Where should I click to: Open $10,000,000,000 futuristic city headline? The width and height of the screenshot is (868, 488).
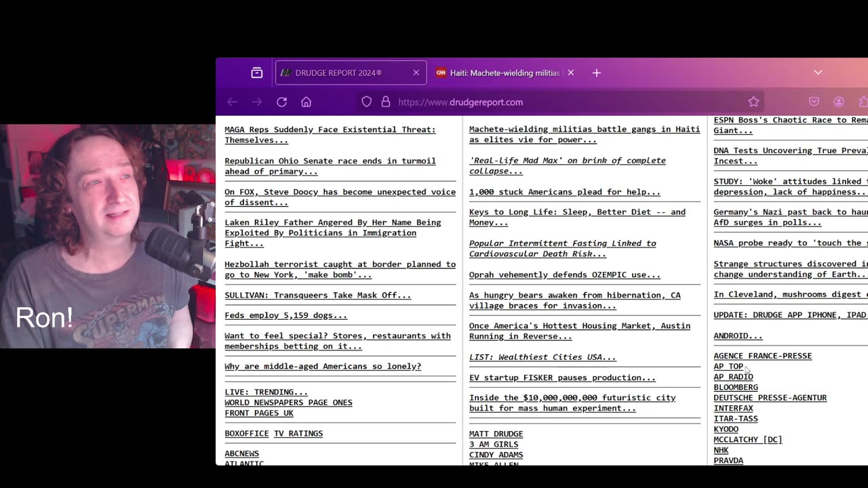click(x=572, y=403)
